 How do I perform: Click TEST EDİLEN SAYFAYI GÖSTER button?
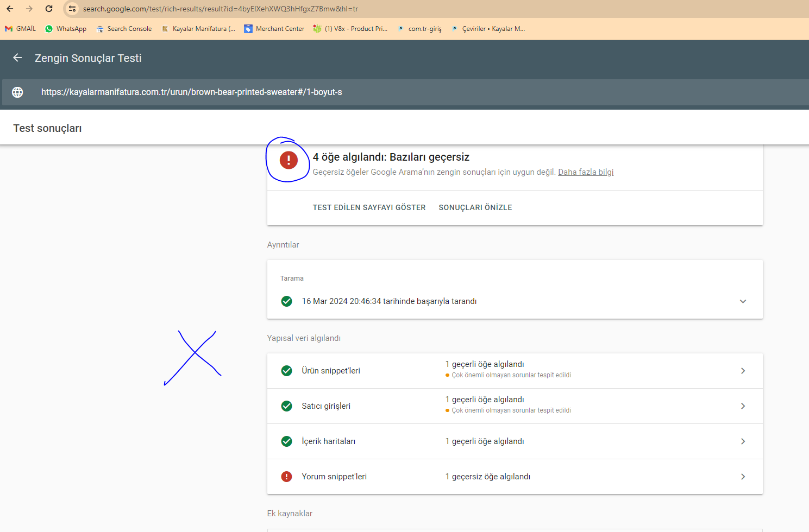coord(369,207)
